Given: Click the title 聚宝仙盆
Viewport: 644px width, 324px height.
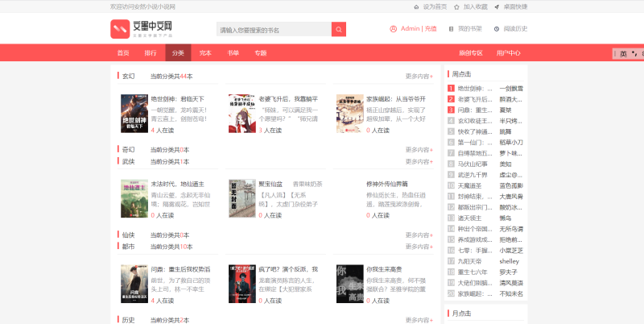Looking at the screenshot, I should click(x=270, y=184).
